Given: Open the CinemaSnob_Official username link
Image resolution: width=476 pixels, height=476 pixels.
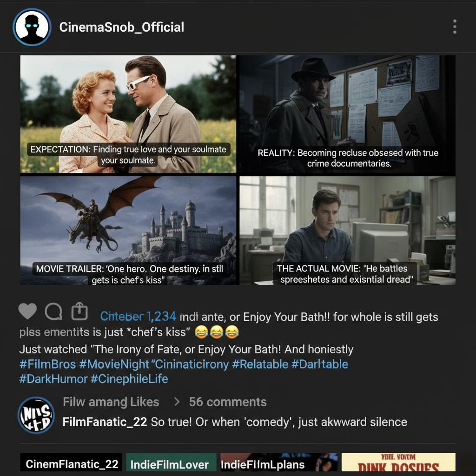Looking at the screenshot, I should 122,27.
